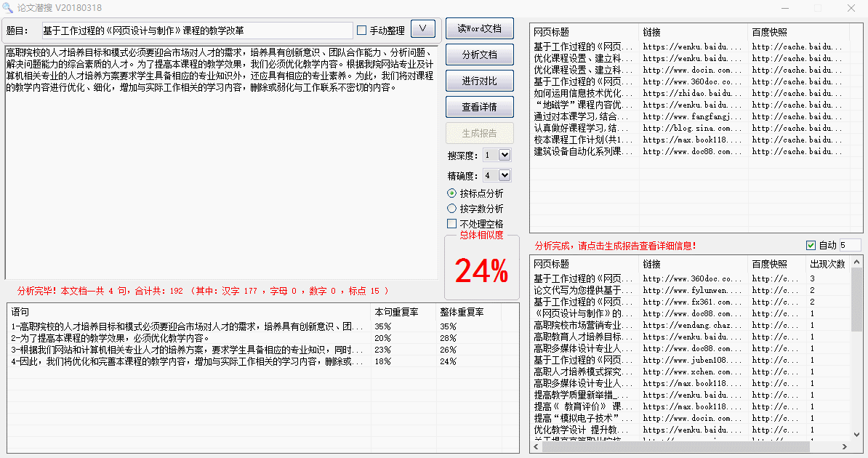Open the 精确度 dropdown
Screen dimensions: 868x458
click(505, 175)
